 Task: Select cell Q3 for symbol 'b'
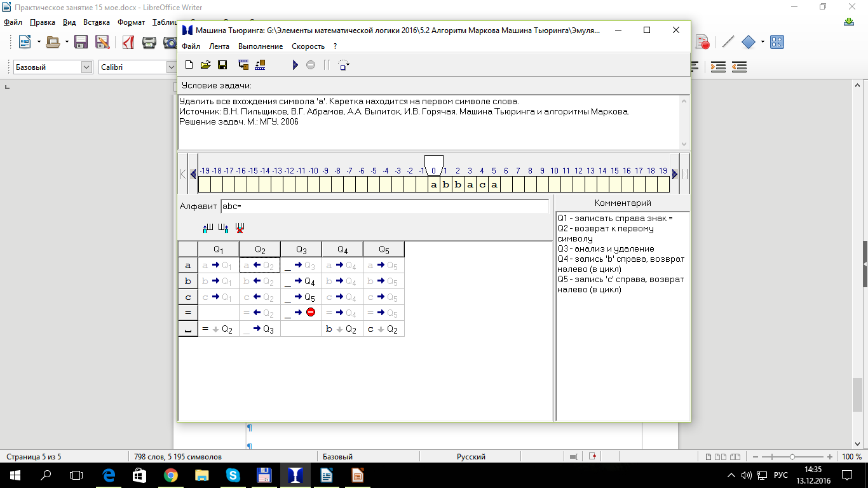point(301,281)
